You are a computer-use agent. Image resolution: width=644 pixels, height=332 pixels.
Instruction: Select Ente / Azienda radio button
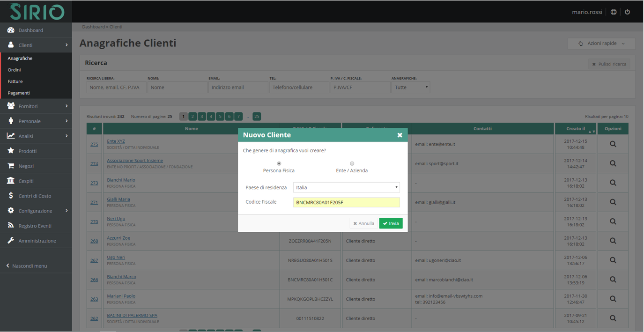point(352,163)
